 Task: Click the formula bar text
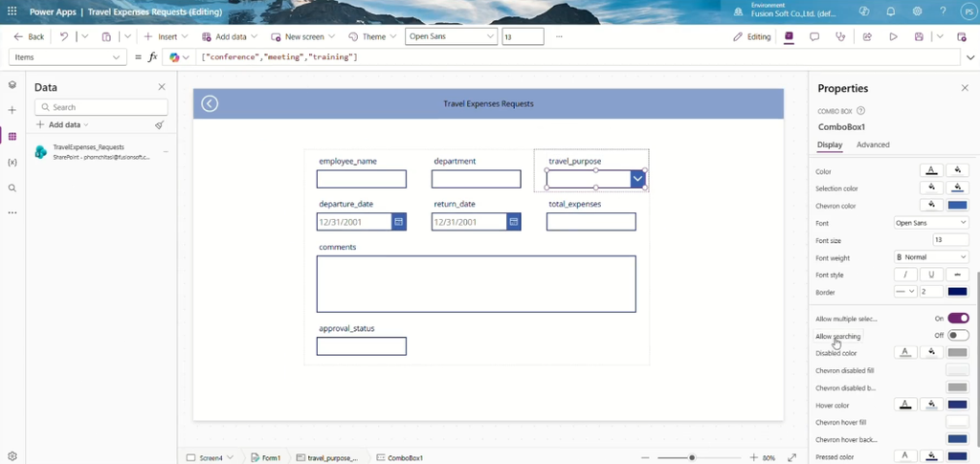(279, 57)
